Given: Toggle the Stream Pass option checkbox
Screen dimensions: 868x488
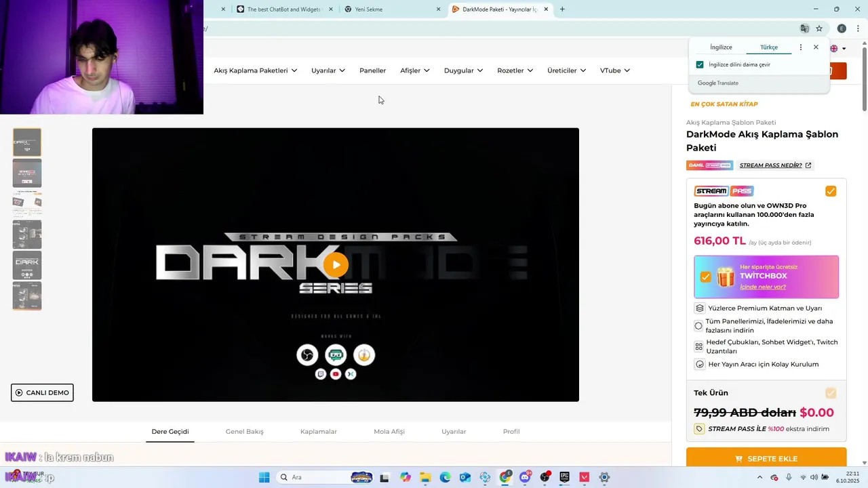Looking at the screenshot, I should click(831, 191).
